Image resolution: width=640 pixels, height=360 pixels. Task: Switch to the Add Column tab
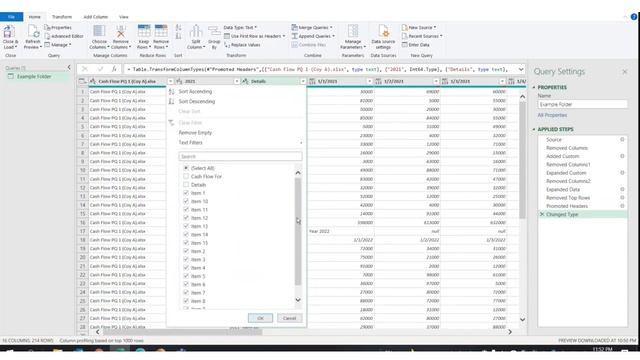coord(96,17)
